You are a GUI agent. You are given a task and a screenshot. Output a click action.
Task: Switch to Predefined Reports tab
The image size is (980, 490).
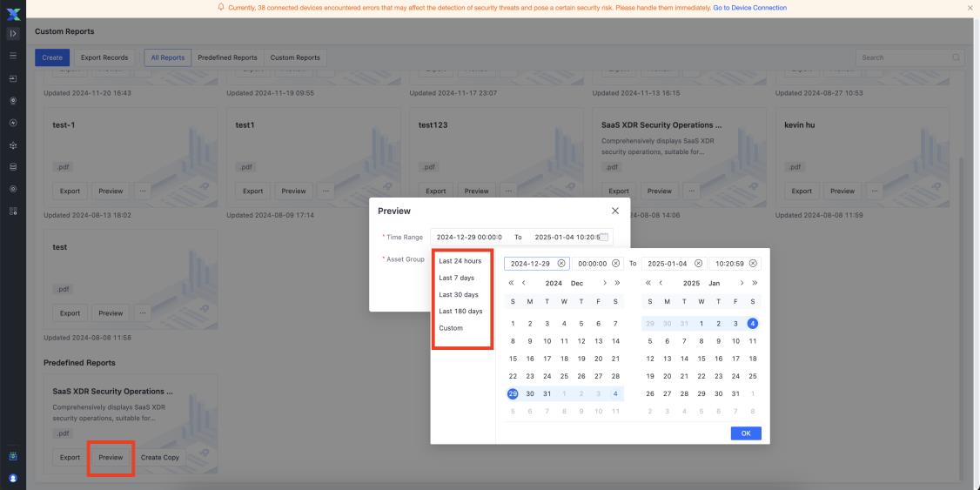point(227,57)
